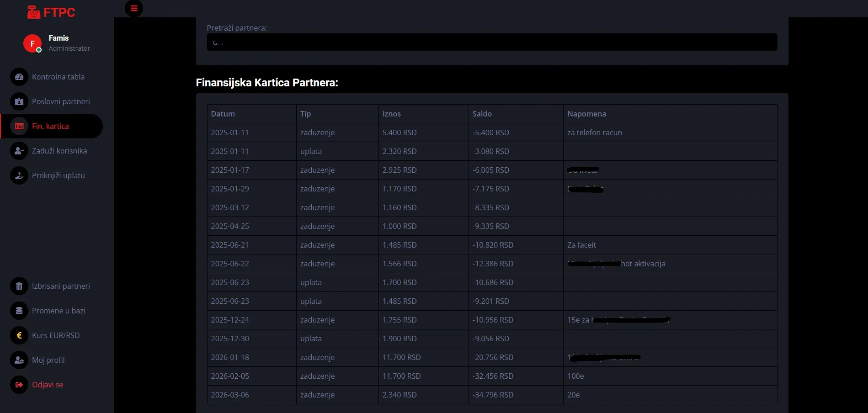Click balance -20.756 RSD
The image size is (868, 413).
click(493, 357)
